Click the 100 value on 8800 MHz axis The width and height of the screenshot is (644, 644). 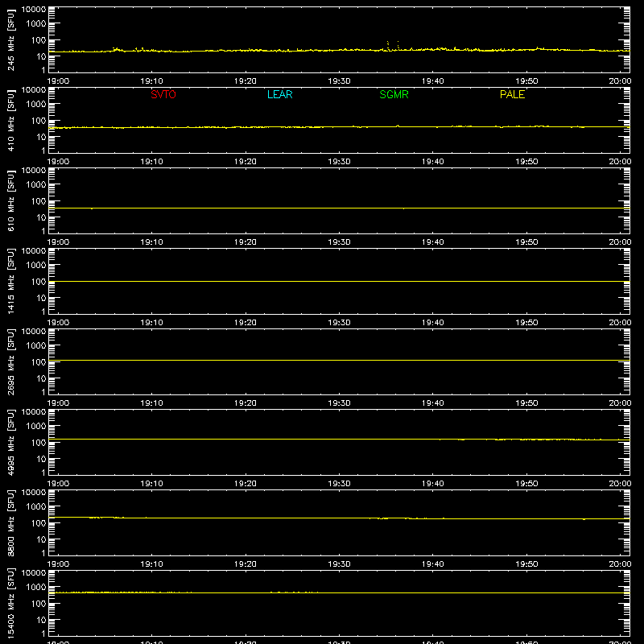pyautogui.click(x=39, y=523)
